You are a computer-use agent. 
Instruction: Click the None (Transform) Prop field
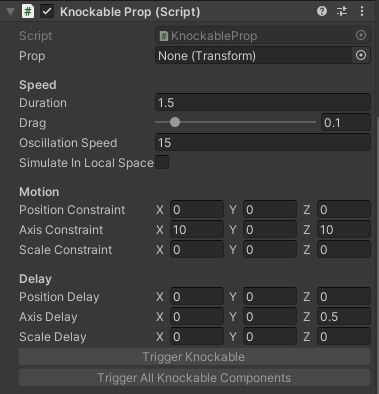tap(254, 55)
